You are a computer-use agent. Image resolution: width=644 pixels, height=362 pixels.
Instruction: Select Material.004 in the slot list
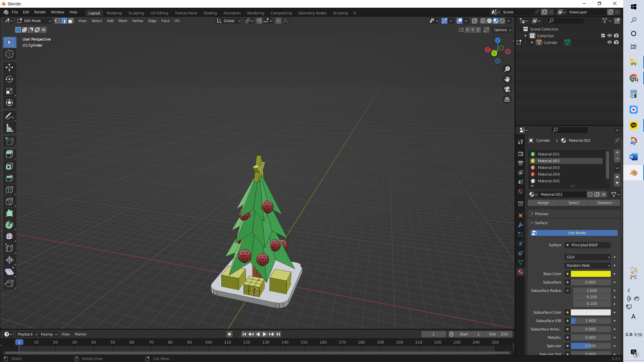[549, 174]
